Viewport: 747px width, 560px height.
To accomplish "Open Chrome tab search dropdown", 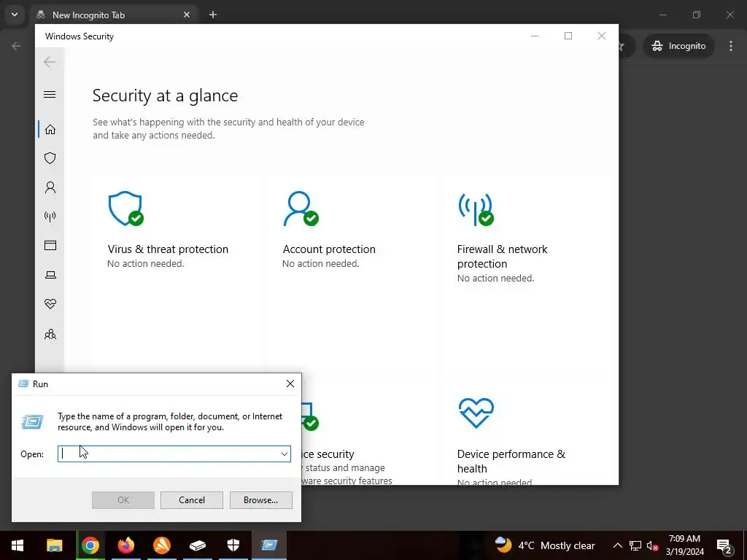I will tap(15, 15).
